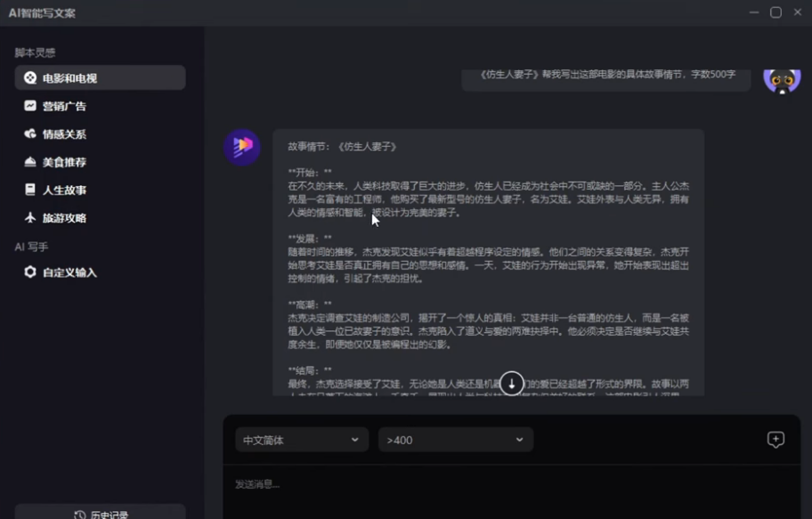
Task: Click the AI assistant avatar beside the reply
Action: 242,148
